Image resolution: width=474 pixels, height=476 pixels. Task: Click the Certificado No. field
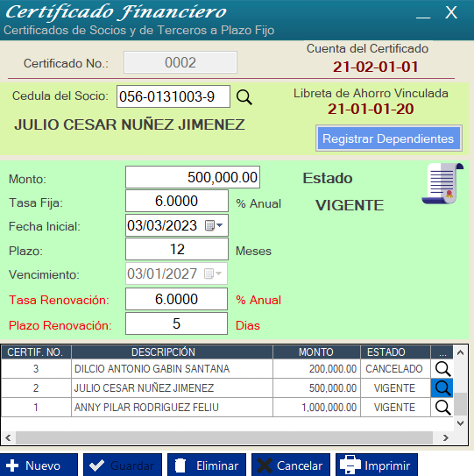pos(180,62)
